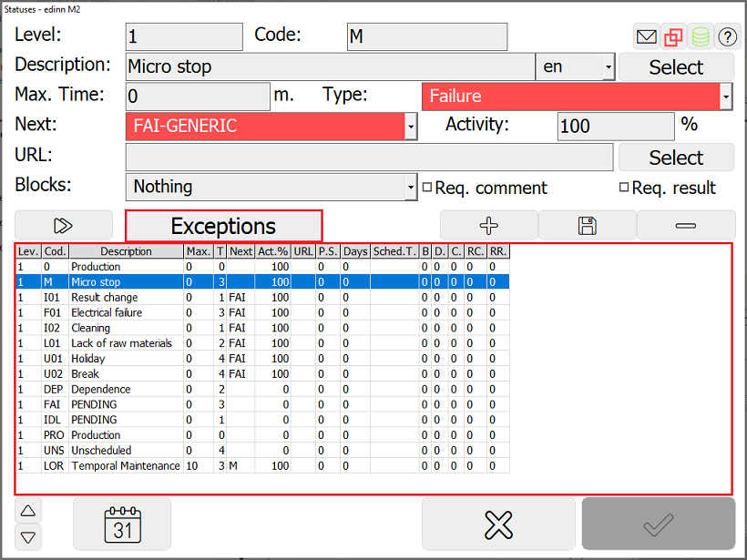747x560 pixels.
Task: Click the Code input field
Action: coord(427,36)
